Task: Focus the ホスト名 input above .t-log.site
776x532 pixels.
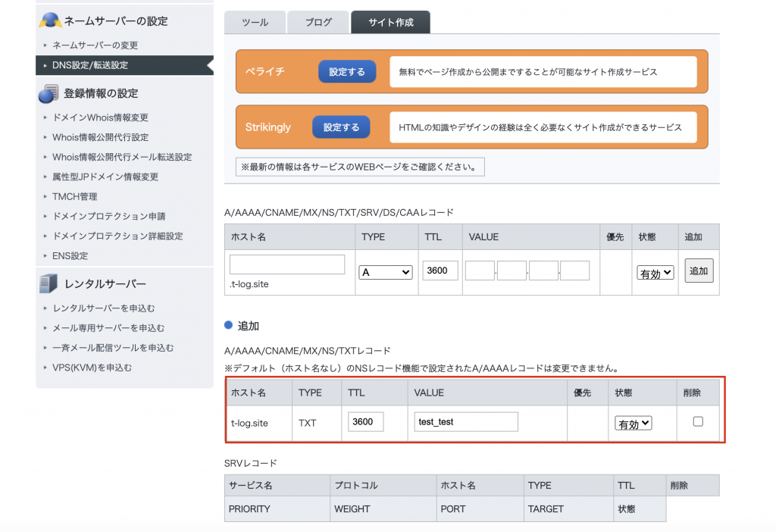Action: (x=287, y=264)
